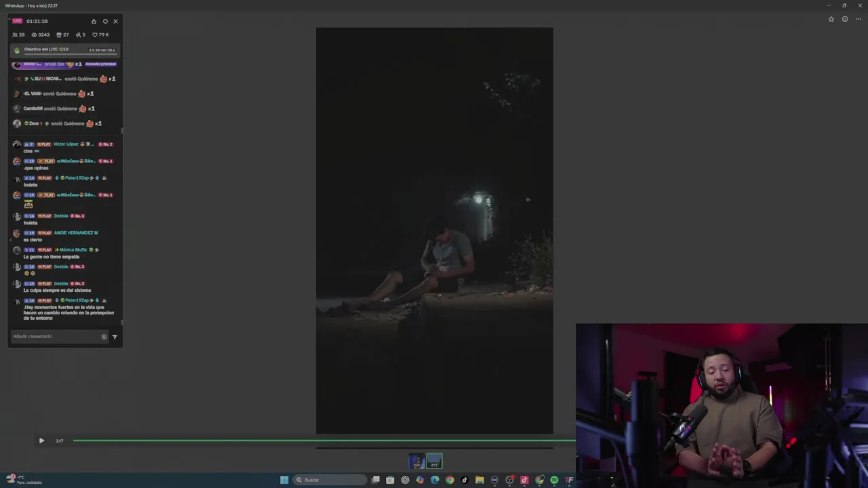Open the viewers count showing 28
Screen dimensions: 868x488
click(x=18, y=35)
